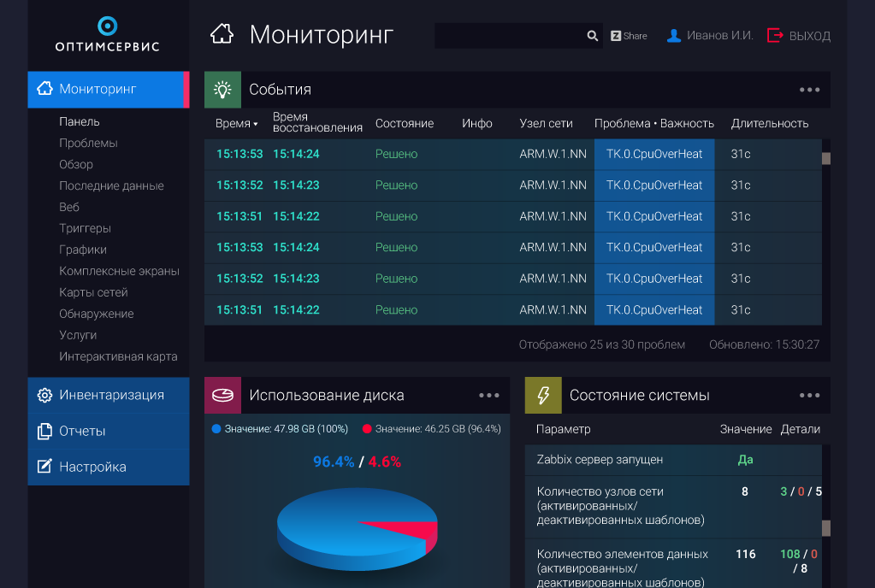Open Обнаружение submenu item
Image resolution: width=875 pixels, height=588 pixels.
[97, 314]
